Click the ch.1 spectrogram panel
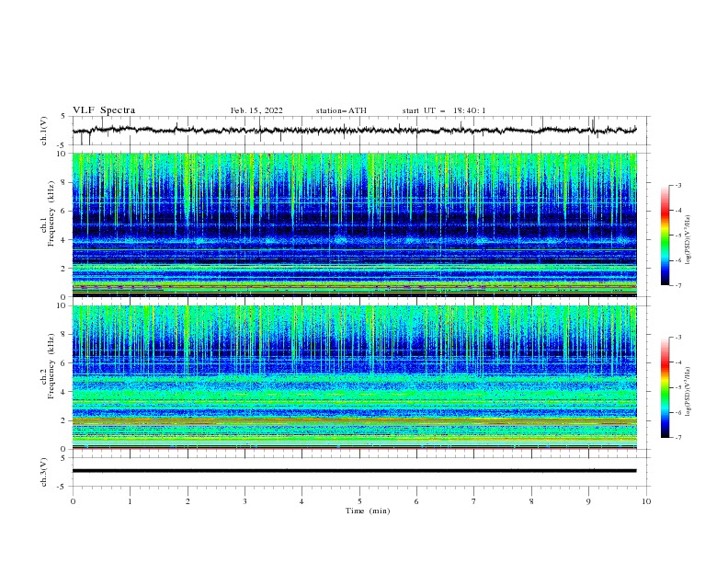This screenshot has height=563, width=728. pyautogui.click(x=355, y=224)
